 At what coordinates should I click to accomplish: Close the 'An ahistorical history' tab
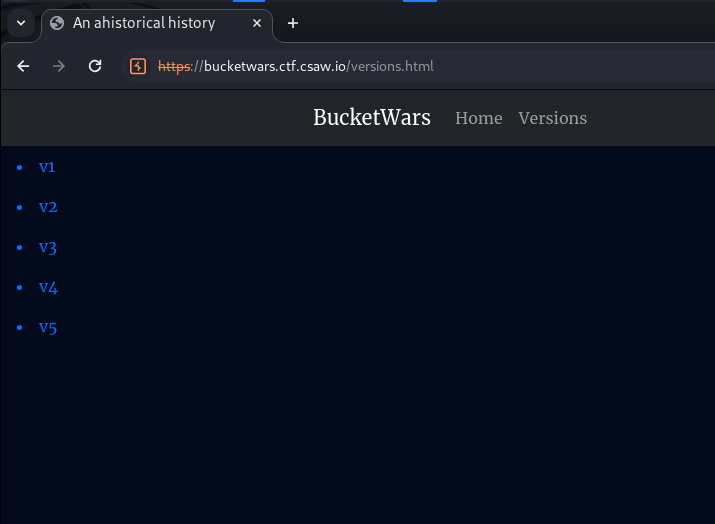click(x=257, y=23)
